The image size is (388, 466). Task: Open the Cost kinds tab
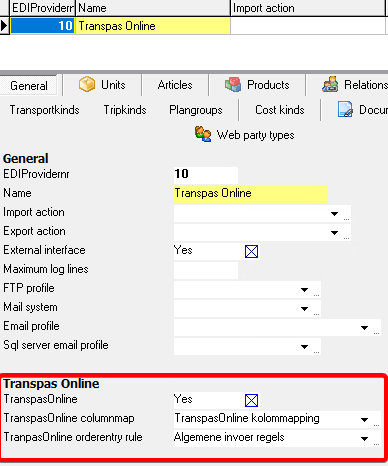(280, 110)
